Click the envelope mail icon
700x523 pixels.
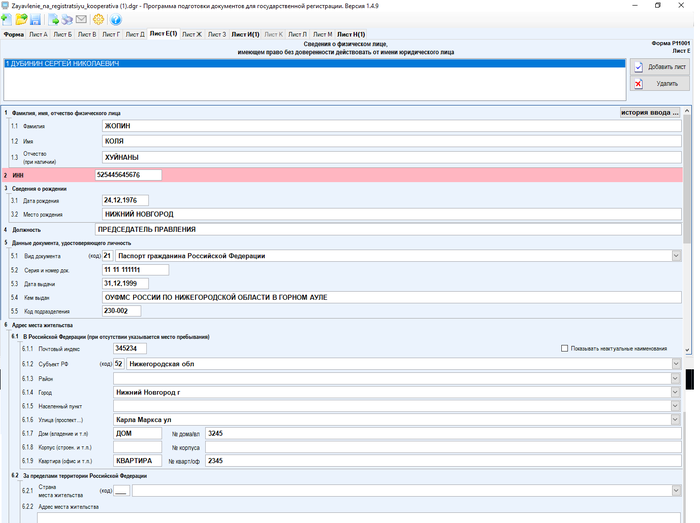point(81,19)
